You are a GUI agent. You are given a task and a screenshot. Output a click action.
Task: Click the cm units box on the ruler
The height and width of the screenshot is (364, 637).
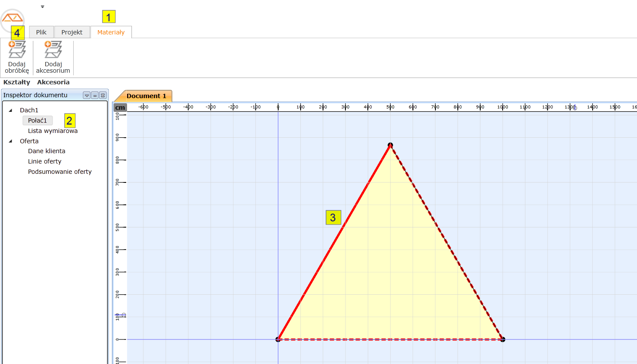(120, 108)
